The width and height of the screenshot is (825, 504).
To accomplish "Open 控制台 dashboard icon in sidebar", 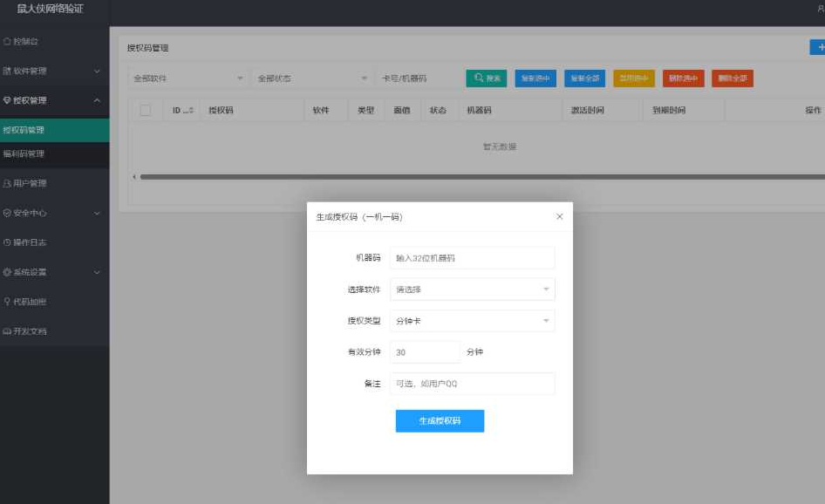I will tap(7, 41).
